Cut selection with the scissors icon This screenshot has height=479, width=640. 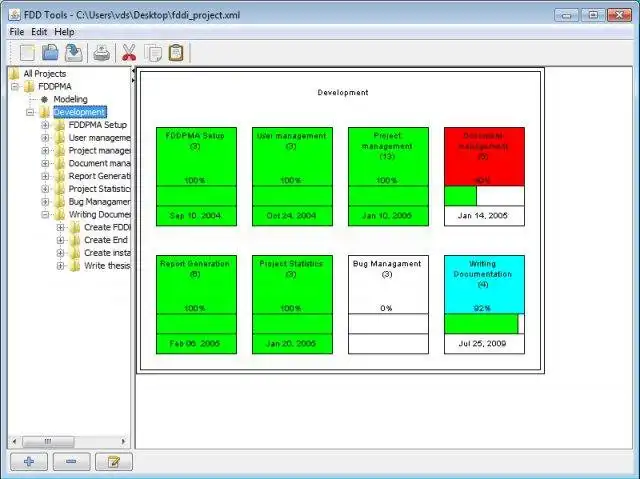coord(129,53)
